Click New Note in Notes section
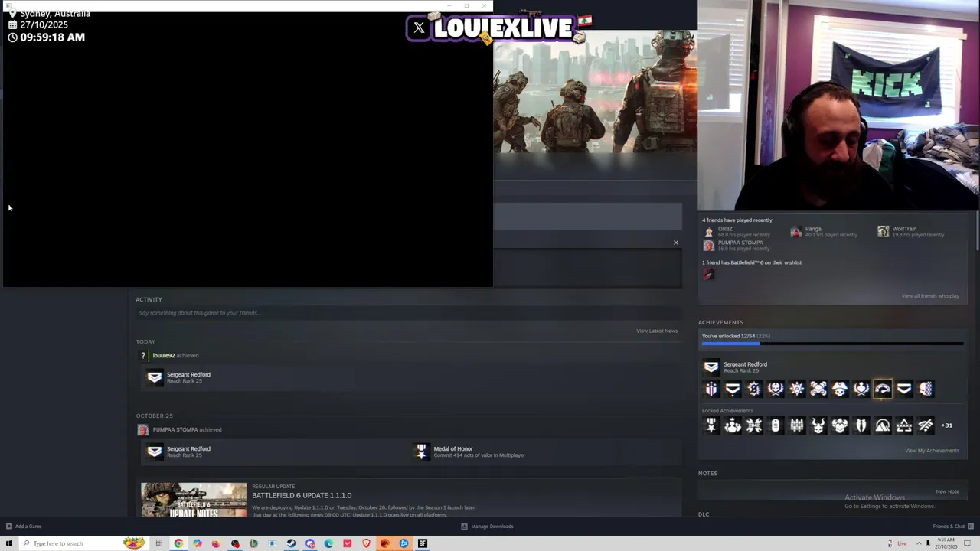The height and width of the screenshot is (551, 980). (x=947, y=491)
